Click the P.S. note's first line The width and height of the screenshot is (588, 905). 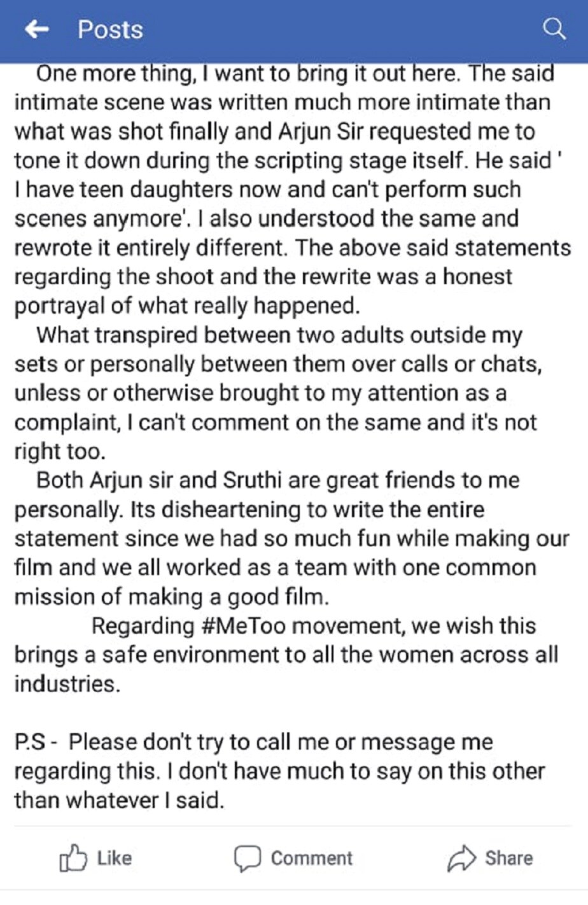pyautogui.click(x=254, y=742)
